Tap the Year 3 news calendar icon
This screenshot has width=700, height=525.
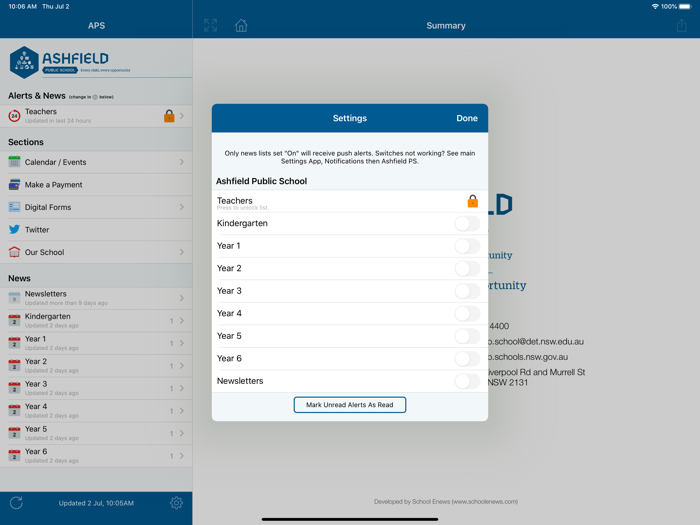pyautogui.click(x=14, y=388)
